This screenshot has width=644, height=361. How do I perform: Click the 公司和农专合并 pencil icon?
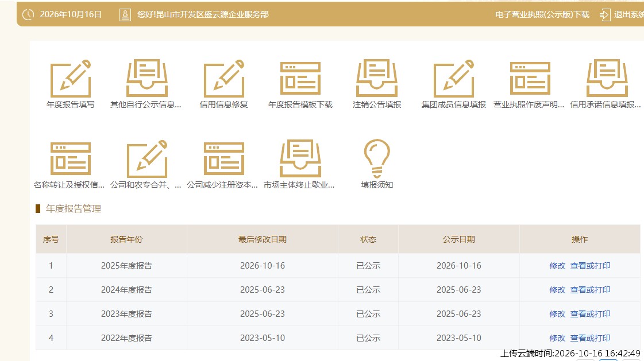146,159
